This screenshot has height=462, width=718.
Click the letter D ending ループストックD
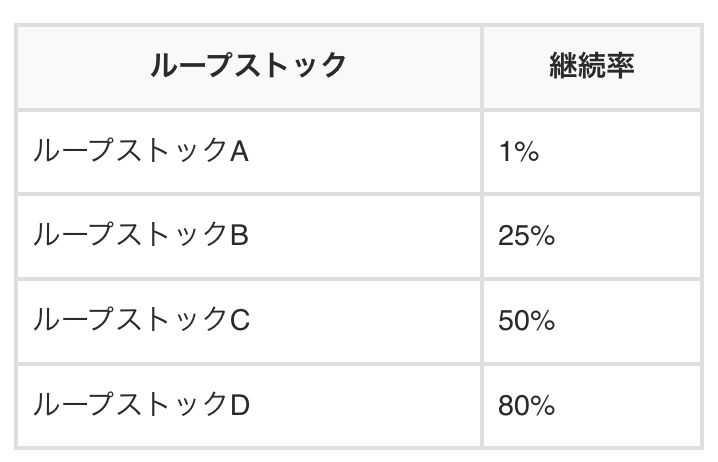(240, 405)
